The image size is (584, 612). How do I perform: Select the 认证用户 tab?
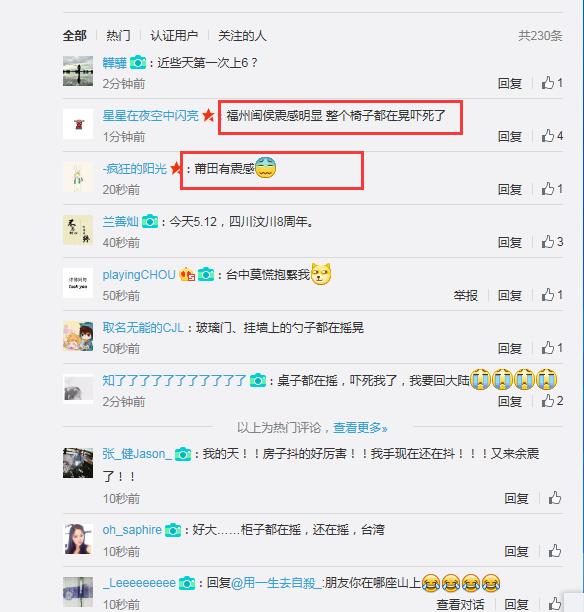pos(174,36)
